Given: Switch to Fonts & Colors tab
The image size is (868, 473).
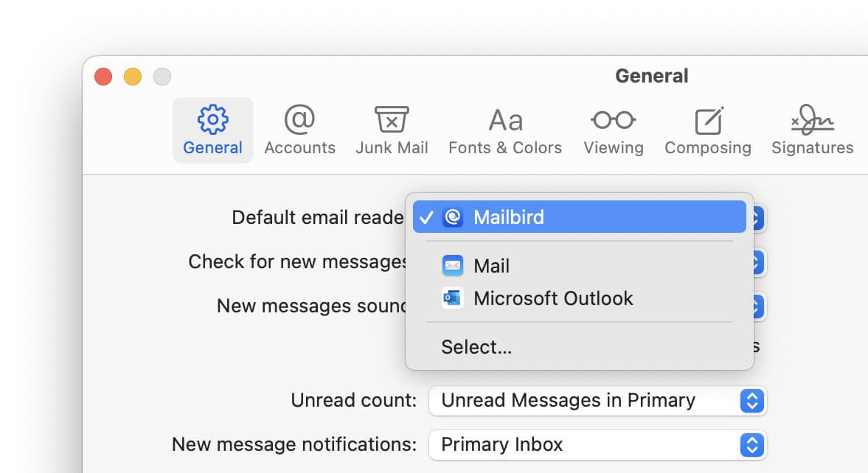Looking at the screenshot, I should (505, 130).
